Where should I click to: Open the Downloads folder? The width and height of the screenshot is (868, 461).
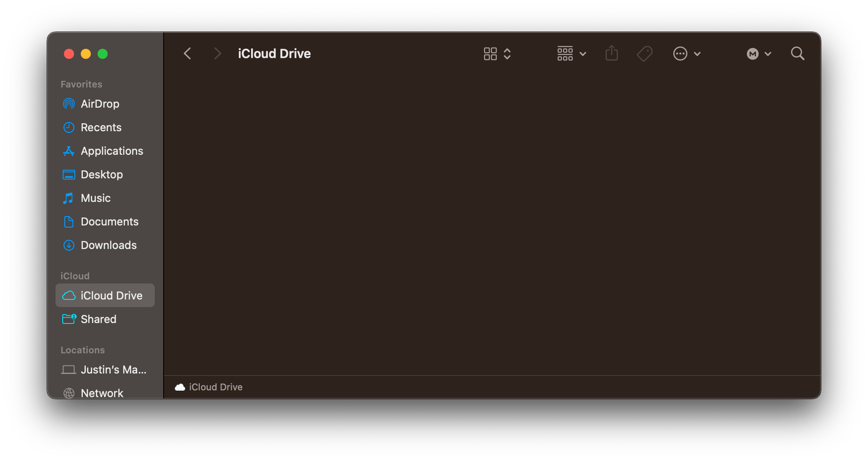[x=108, y=245]
